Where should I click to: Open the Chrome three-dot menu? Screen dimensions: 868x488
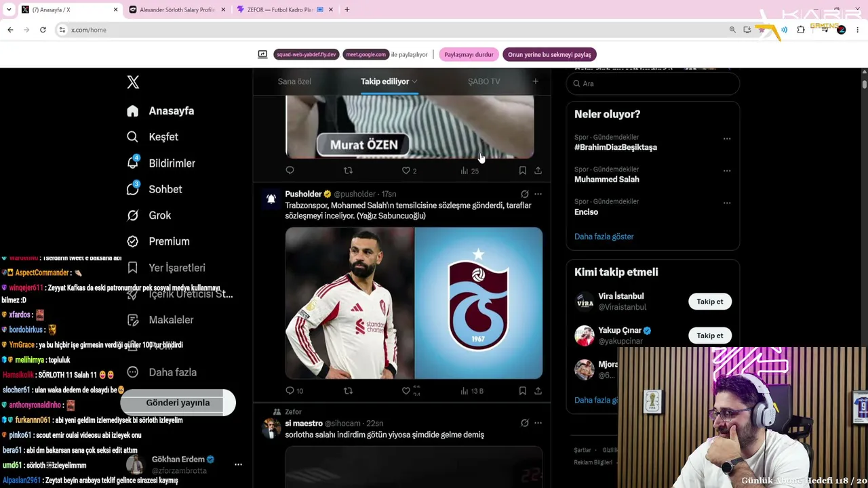pyautogui.click(x=858, y=30)
